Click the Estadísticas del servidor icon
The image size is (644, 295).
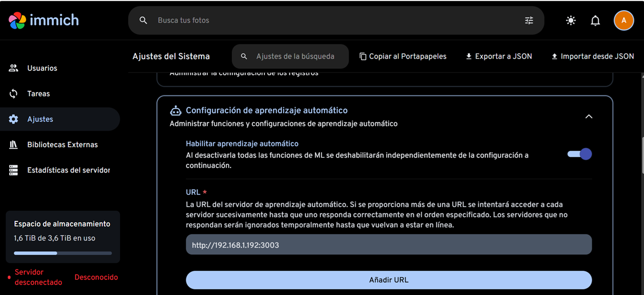[14, 170]
